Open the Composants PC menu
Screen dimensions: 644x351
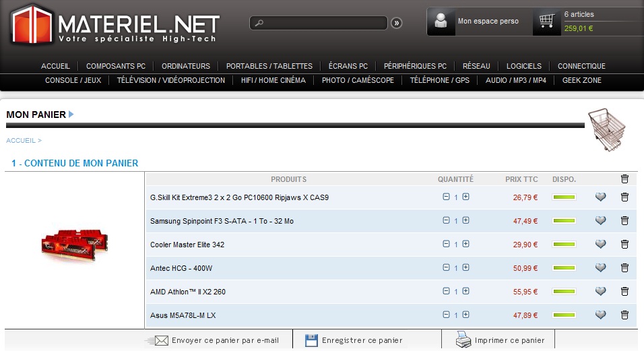(116, 66)
